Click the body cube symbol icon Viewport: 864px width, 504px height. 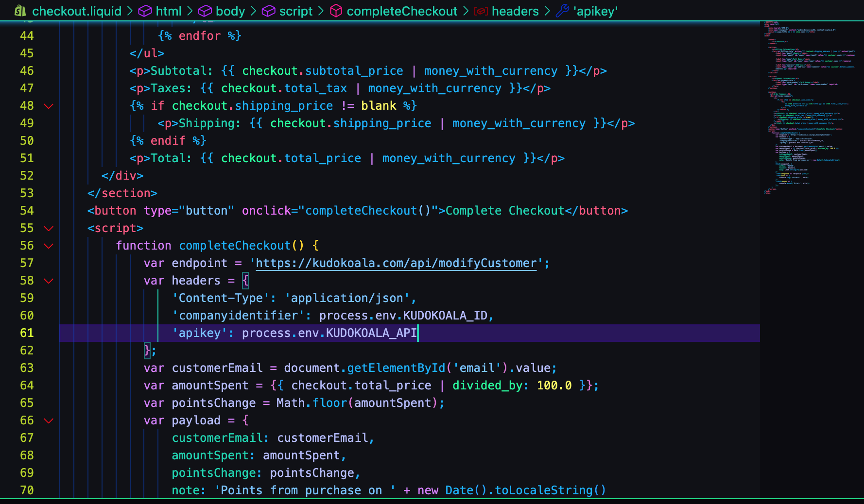(205, 11)
